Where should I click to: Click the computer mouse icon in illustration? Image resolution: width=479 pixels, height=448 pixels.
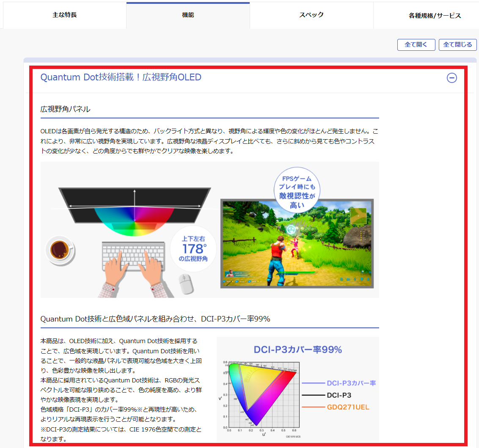(x=185, y=283)
